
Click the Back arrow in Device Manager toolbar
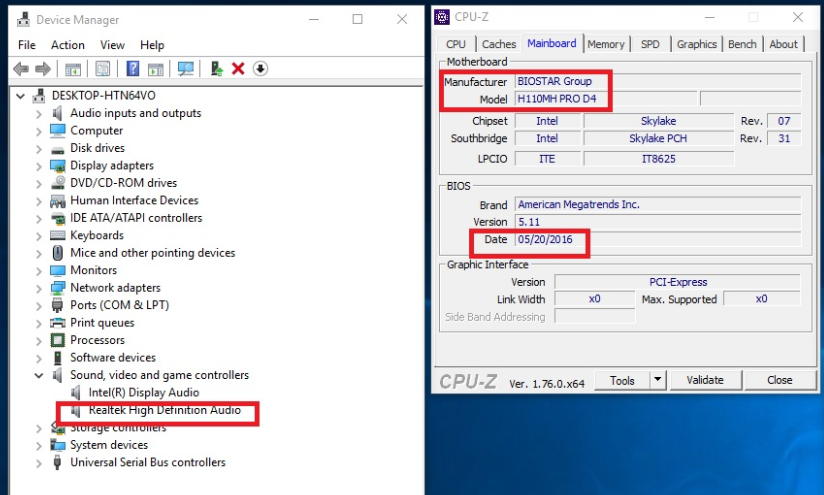pyautogui.click(x=21, y=68)
